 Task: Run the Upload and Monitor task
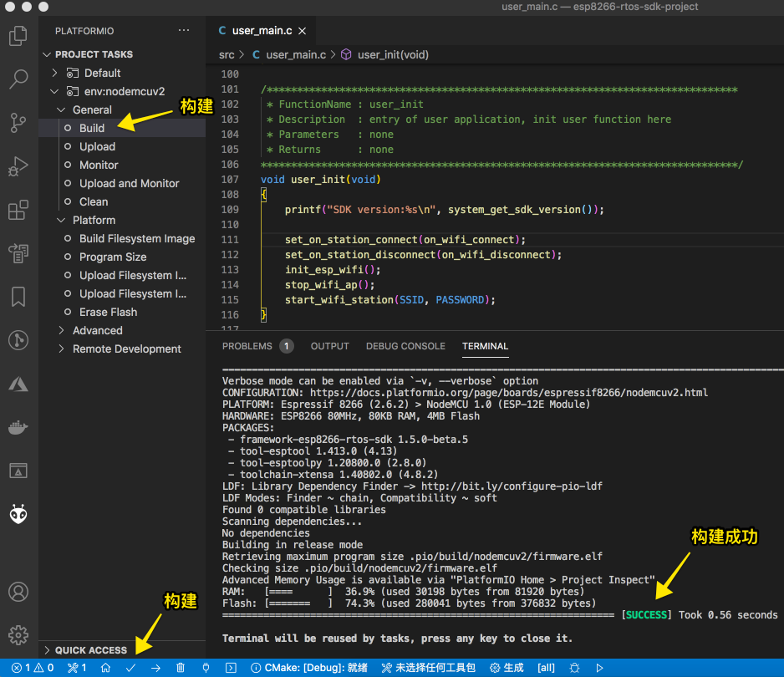coord(129,183)
